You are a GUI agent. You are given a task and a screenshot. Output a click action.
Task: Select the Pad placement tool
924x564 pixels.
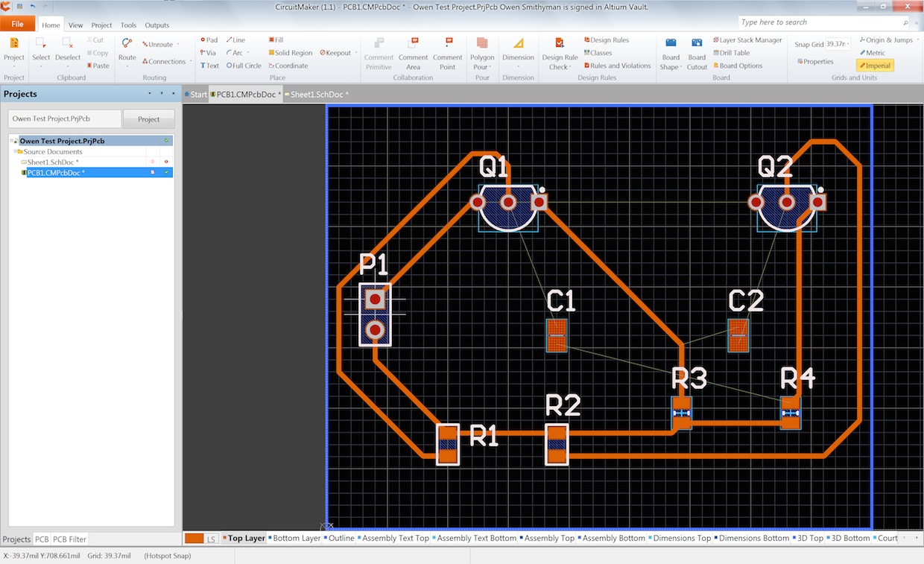[209, 40]
